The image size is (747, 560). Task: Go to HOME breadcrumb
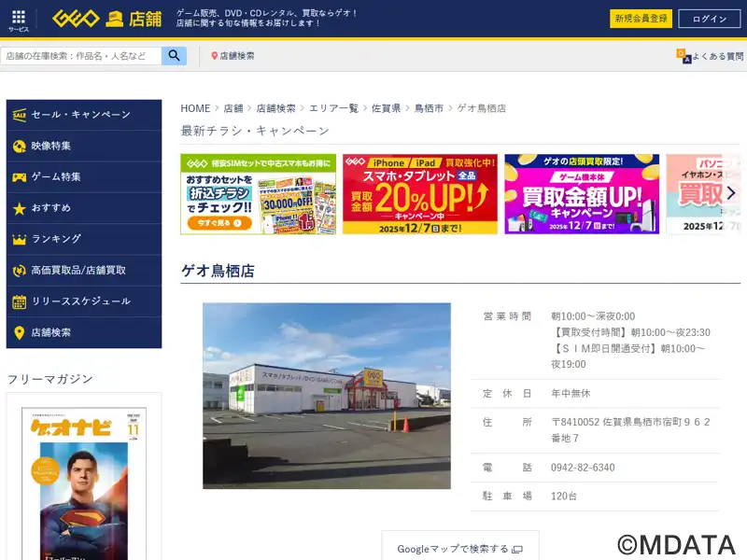tap(195, 108)
